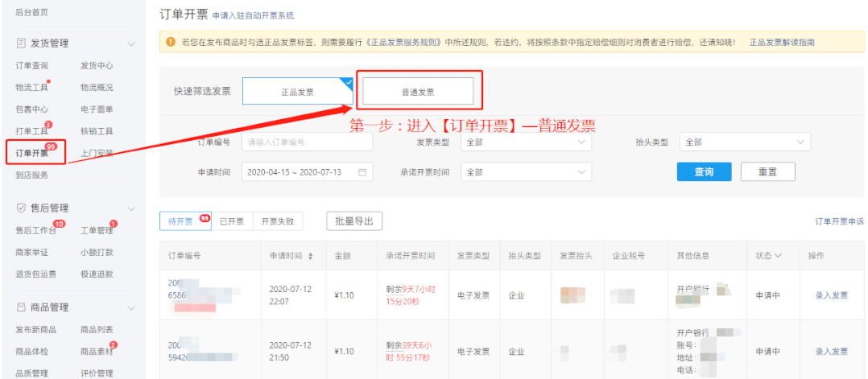Collapse the 发货管理 menu chevron
Image resolution: width=868 pixels, height=379 pixels.
tap(131, 43)
